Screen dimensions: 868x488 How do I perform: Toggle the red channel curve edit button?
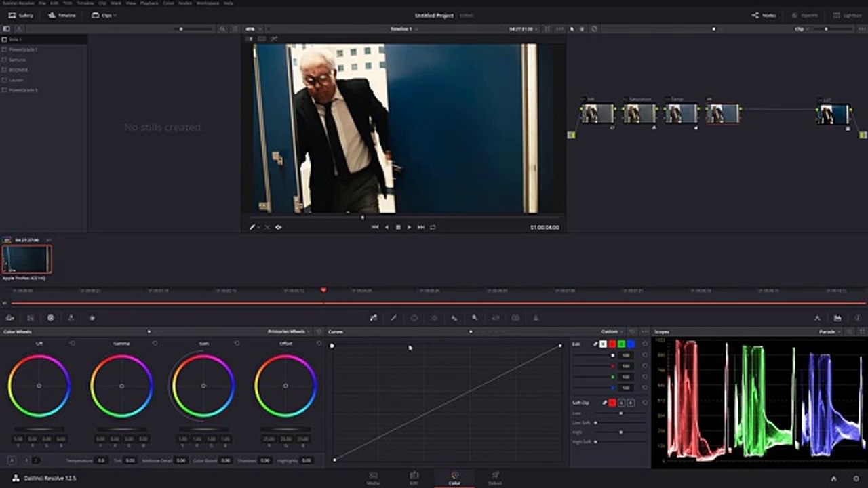pyautogui.click(x=612, y=344)
